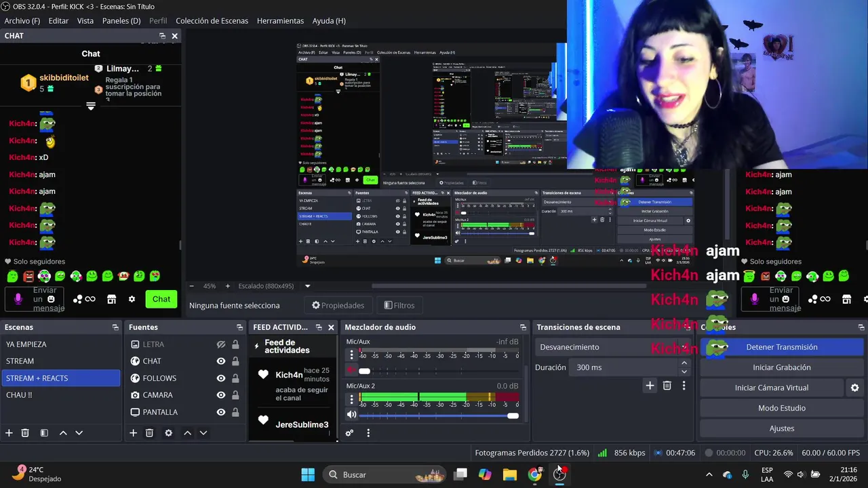Screen dimensions: 868x488
Task: Open advanced audio properties gears icon in the mixer
Action: click(x=349, y=432)
